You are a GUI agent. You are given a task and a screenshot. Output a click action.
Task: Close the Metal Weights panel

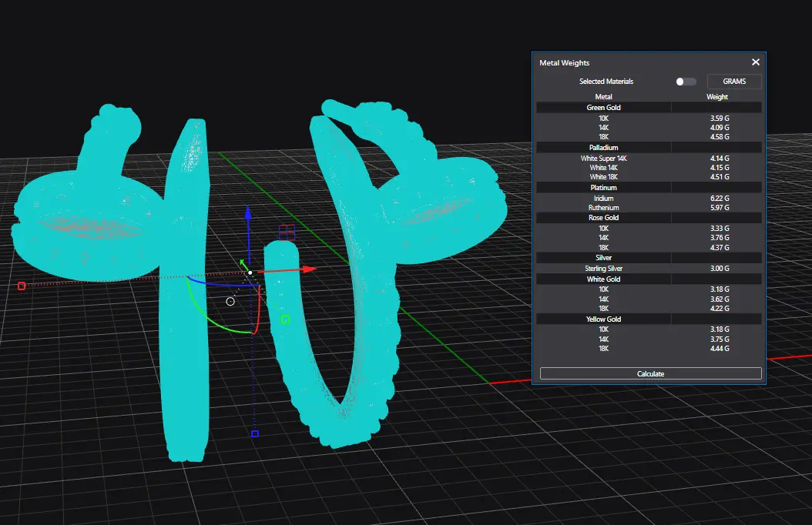coord(755,62)
